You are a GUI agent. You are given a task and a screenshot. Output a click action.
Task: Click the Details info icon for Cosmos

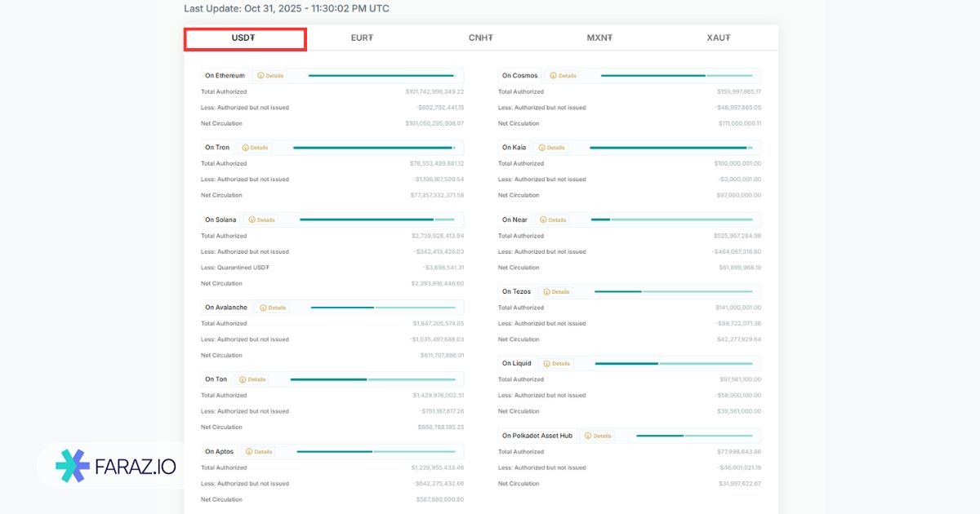pyautogui.click(x=554, y=76)
